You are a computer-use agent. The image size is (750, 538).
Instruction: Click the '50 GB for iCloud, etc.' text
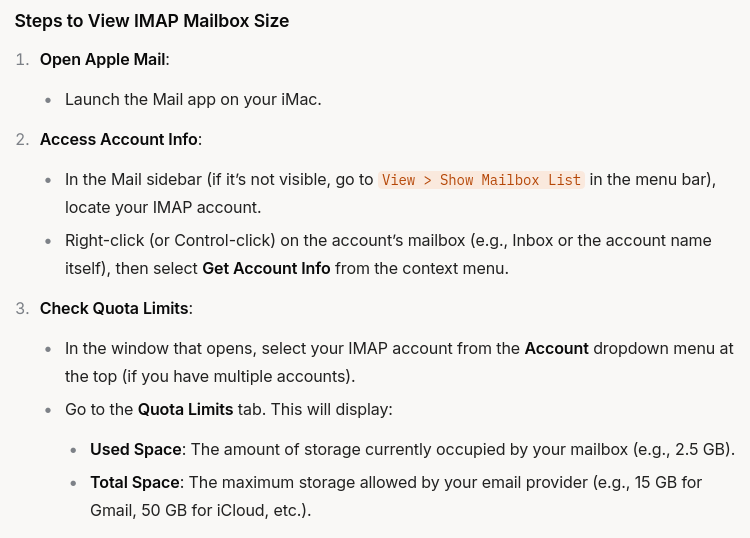(224, 510)
